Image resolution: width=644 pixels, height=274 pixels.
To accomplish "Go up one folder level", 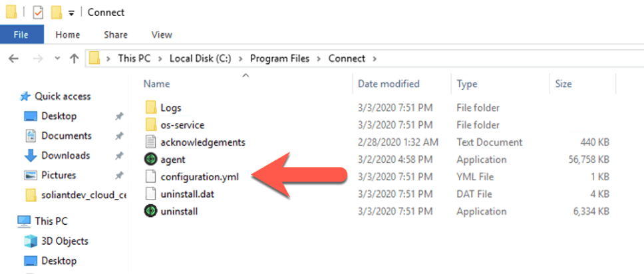I will pos(74,59).
